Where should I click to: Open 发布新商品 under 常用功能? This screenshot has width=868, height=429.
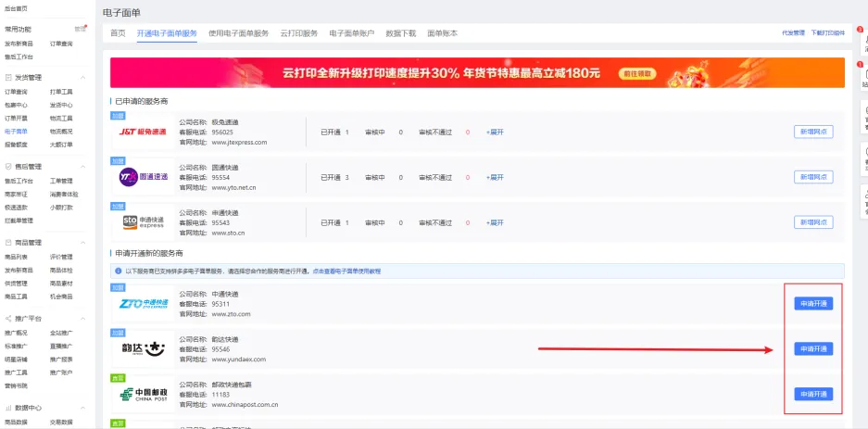[19, 44]
